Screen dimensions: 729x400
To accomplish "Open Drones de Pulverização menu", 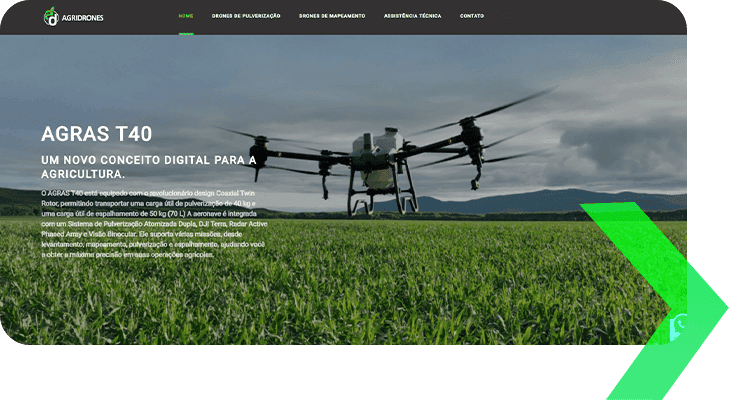I will [246, 16].
